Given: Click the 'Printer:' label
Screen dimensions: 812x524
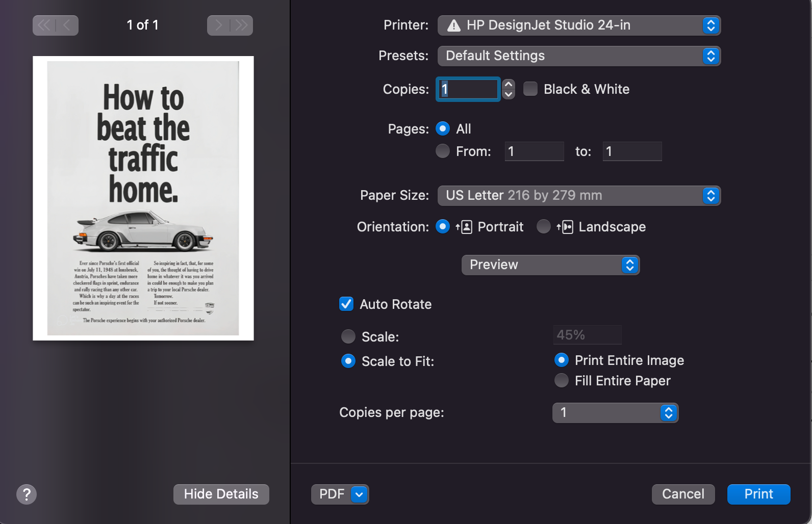Looking at the screenshot, I should point(406,25).
